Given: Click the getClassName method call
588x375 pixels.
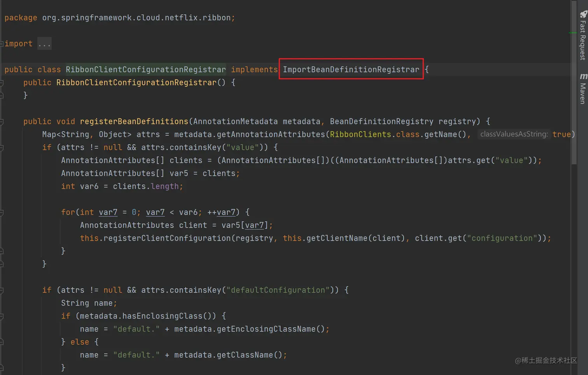Looking at the screenshot, I should point(245,355).
